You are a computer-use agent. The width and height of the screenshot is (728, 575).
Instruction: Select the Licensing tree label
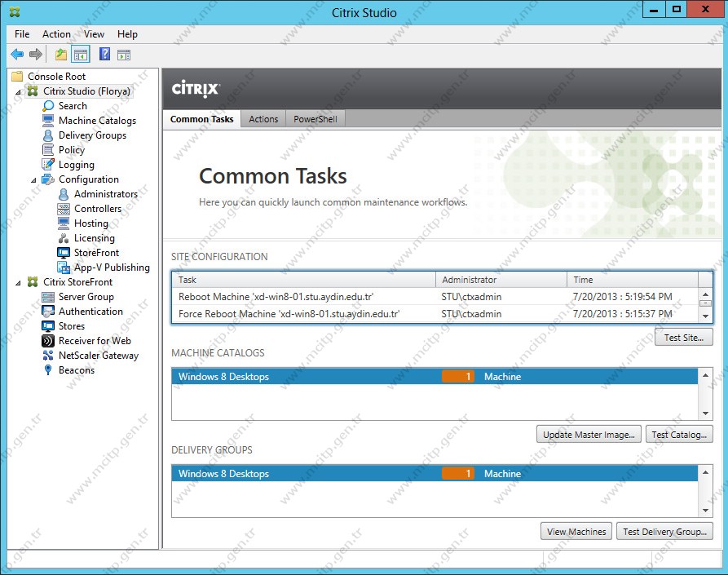(x=95, y=238)
